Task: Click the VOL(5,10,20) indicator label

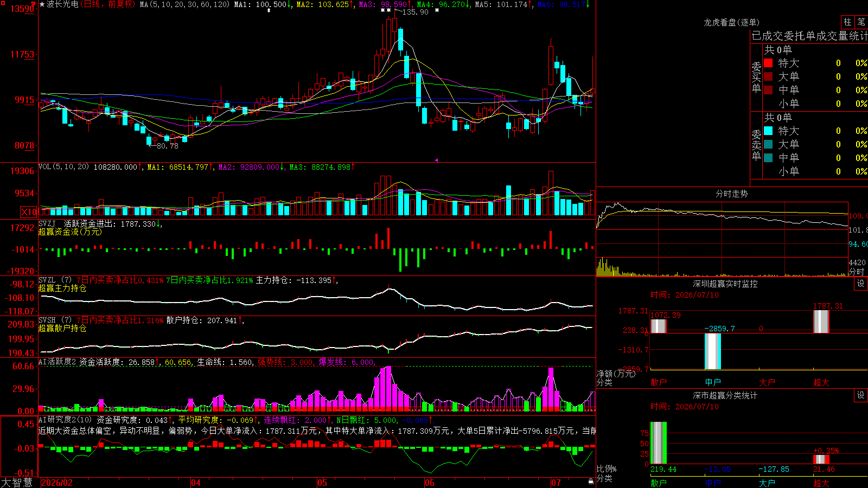Action: coord(64,167)
